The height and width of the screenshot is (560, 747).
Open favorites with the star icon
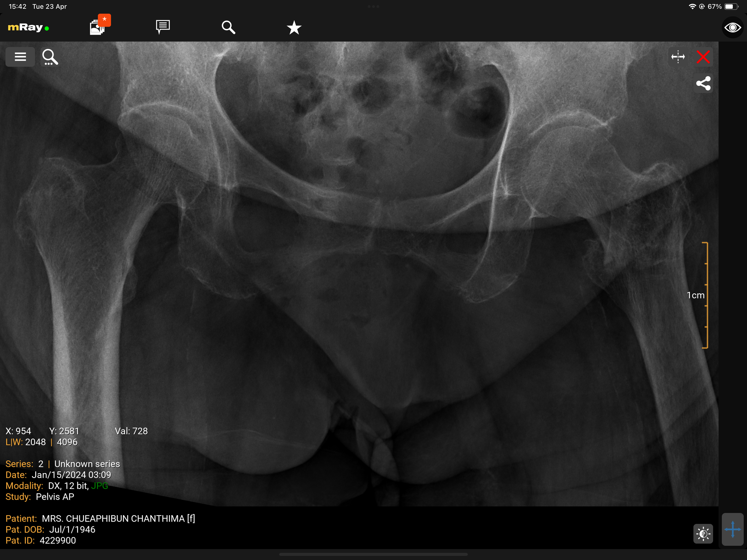coord(294,27)
